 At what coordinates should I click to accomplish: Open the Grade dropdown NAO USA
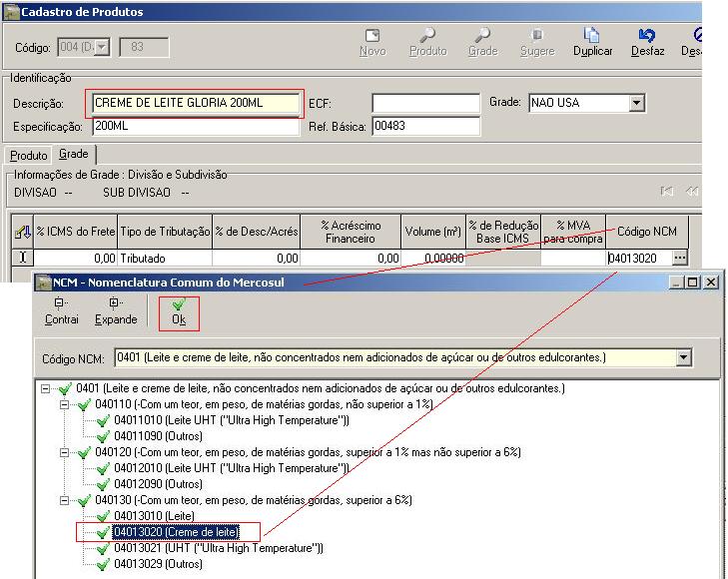click(637, 103)
